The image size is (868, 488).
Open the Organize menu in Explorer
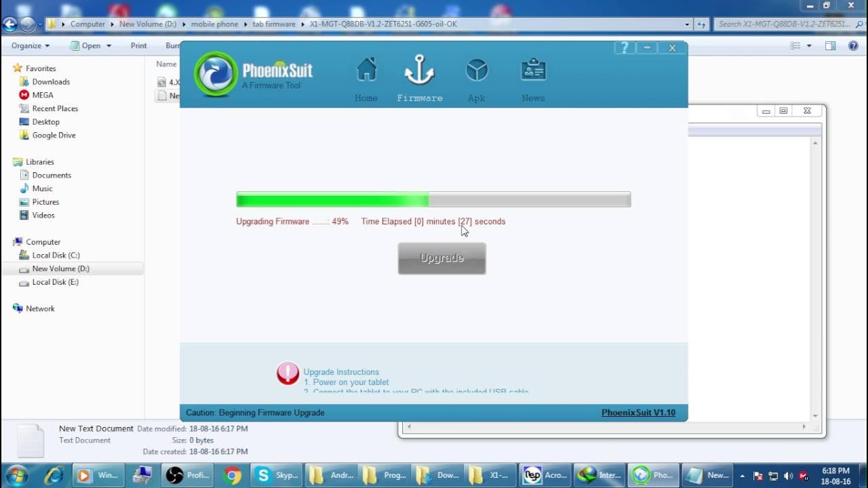click(x=31, y=45)
